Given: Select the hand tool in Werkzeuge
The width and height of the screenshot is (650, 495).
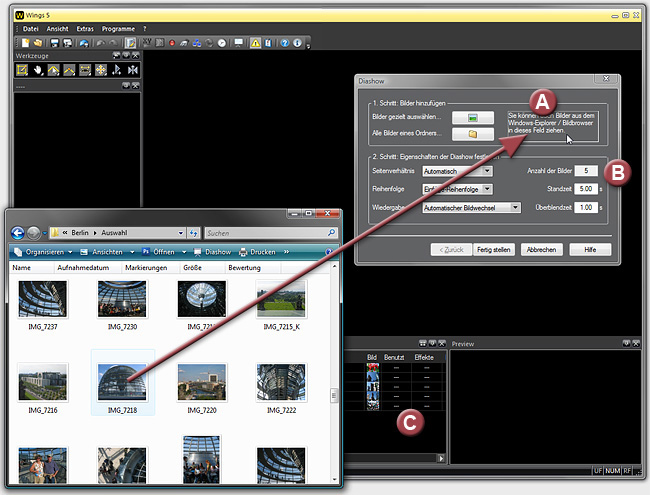Looking at the screenshot, I should [38, 70].
